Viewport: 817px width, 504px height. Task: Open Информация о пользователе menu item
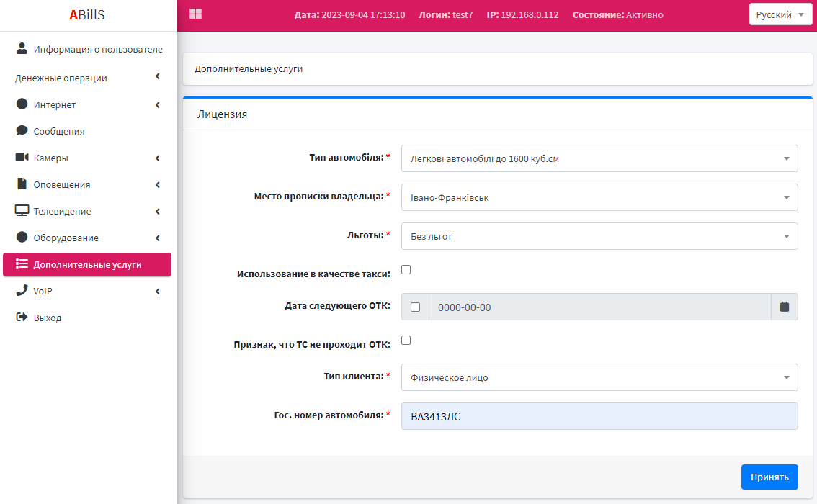87,49
